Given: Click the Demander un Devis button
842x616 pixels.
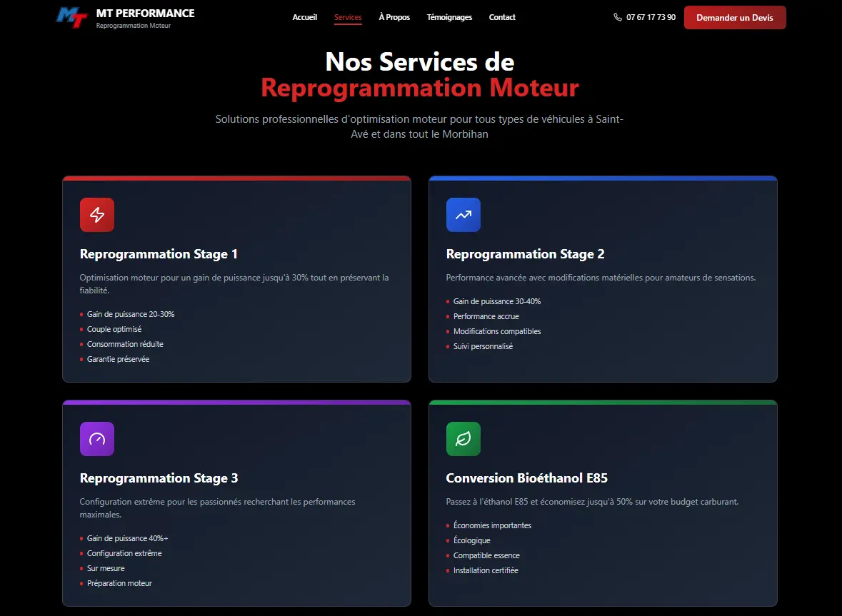Looking at the screenshot, I should 735,17.
